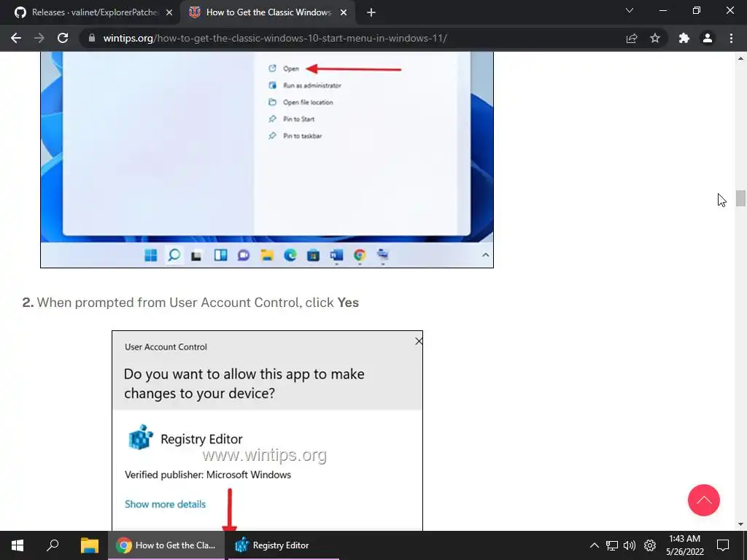This screenshot has width=747, height=560.
Task: Click the first tutorial screenshot showing the Open option
Action: [267, 160]
